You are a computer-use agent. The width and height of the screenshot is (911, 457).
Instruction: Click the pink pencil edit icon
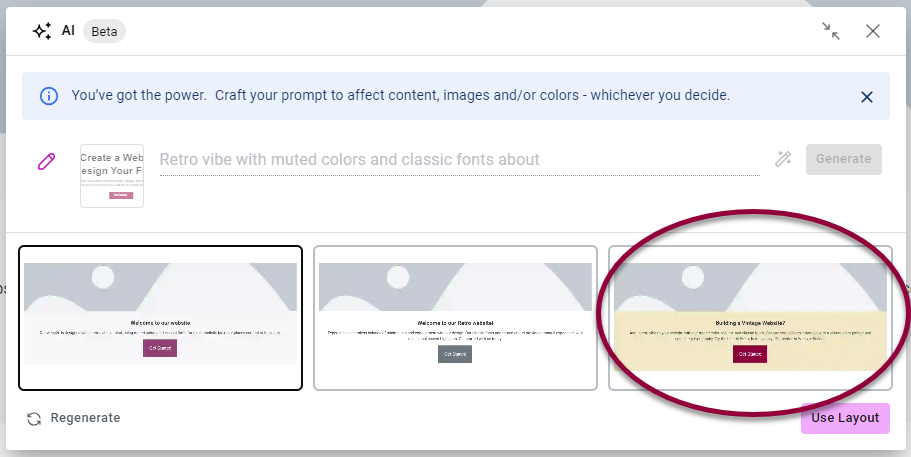pos(46,161)
